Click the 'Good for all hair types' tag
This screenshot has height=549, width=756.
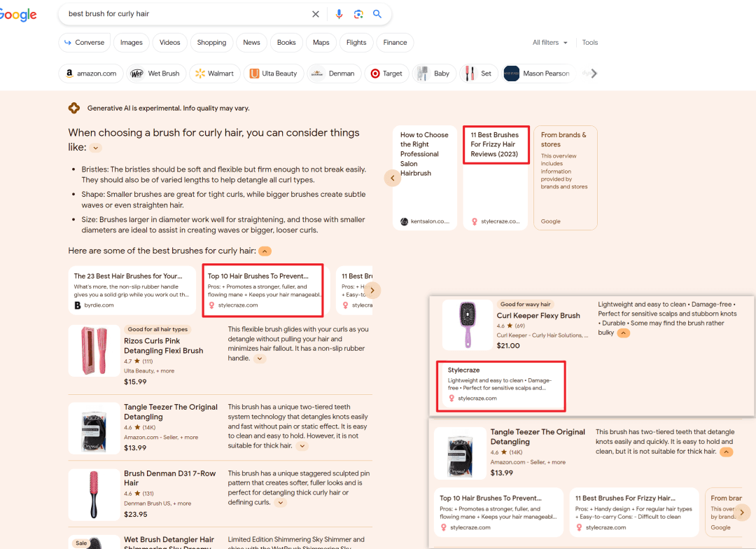click(157, 330)
